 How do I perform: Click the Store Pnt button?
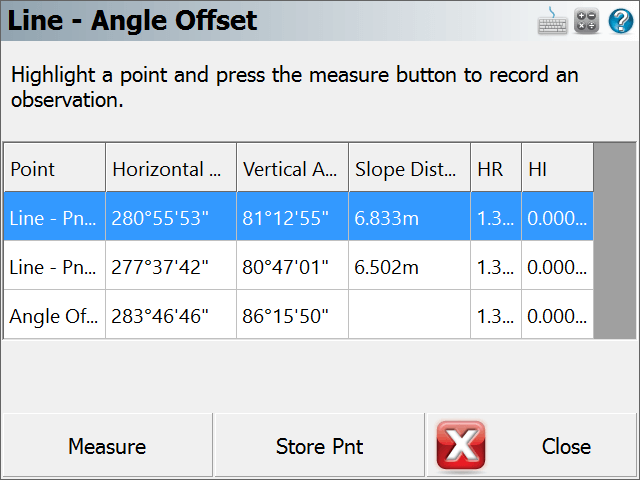click(320, 445)
